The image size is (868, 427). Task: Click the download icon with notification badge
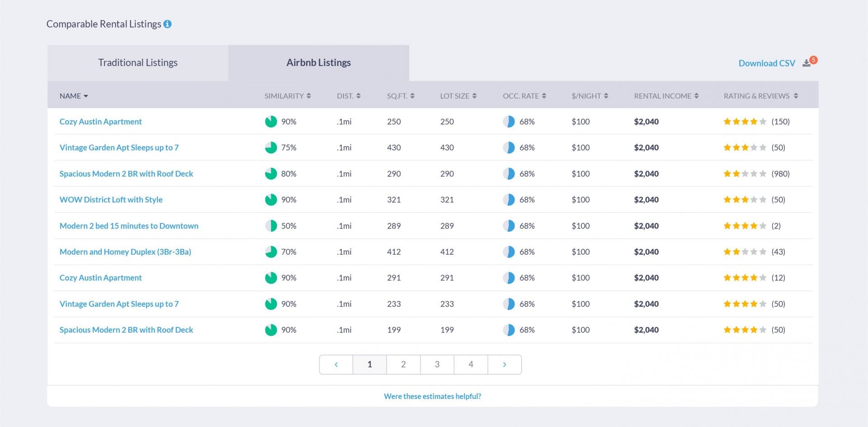[807, 63]
